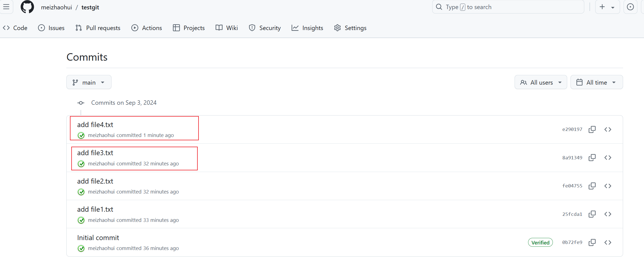This screenshot has height=266, width=644.
Task: Open the All users filter dropdown
Action: point(540,82)
